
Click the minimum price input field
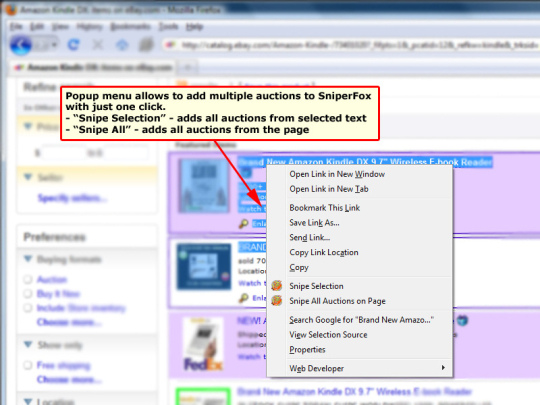point(63,153)
